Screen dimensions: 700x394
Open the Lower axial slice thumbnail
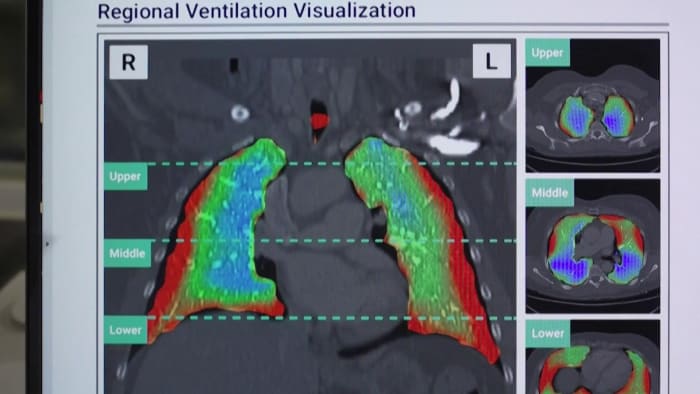tap(592, 357)
